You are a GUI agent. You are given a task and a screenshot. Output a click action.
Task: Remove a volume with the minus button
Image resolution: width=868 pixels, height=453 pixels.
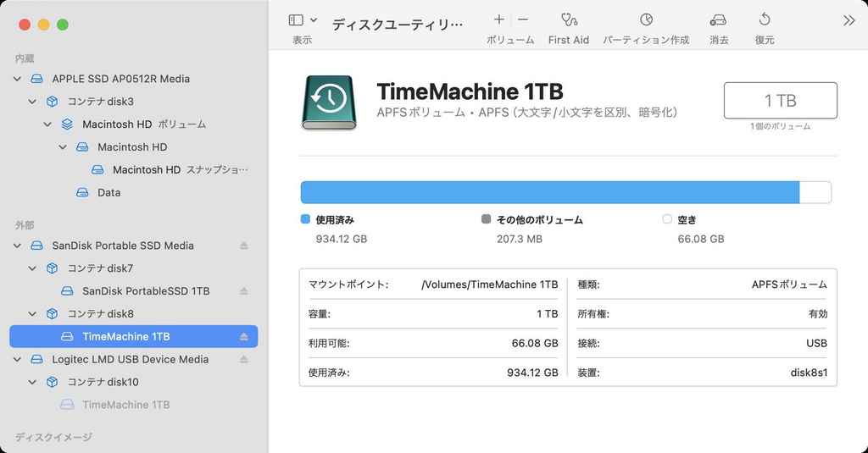click(x=522, y=20)
